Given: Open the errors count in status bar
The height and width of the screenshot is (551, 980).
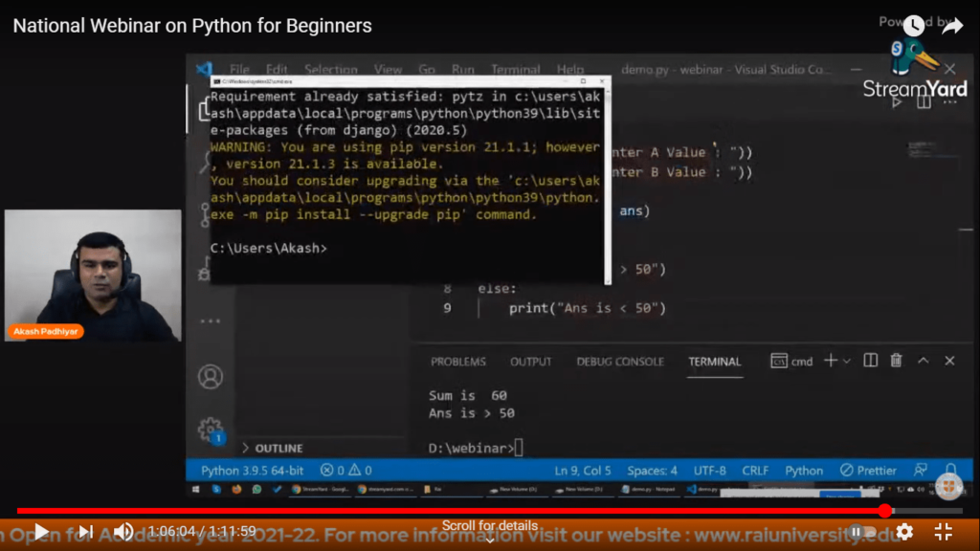Looking at the screenshot, I should click(x=332, y=471).
